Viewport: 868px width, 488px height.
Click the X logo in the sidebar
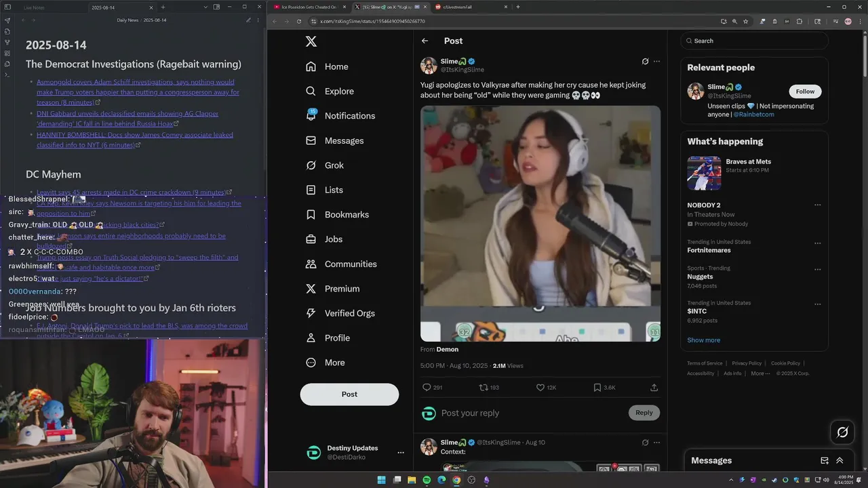311,41
